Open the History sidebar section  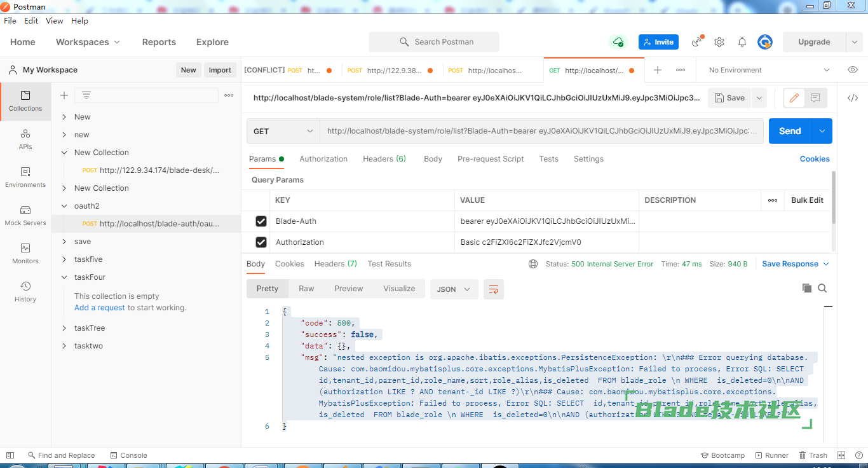click(x=25, y=292)
